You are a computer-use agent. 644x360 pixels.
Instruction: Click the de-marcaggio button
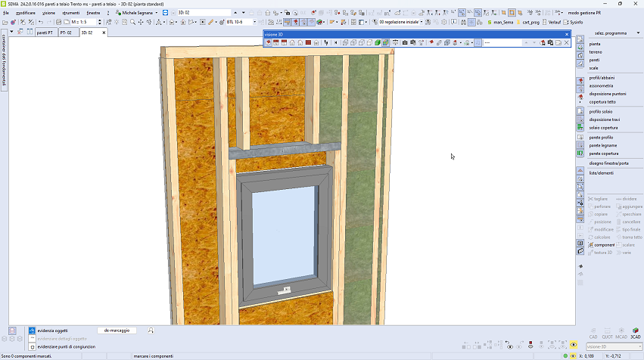[117, 331]
